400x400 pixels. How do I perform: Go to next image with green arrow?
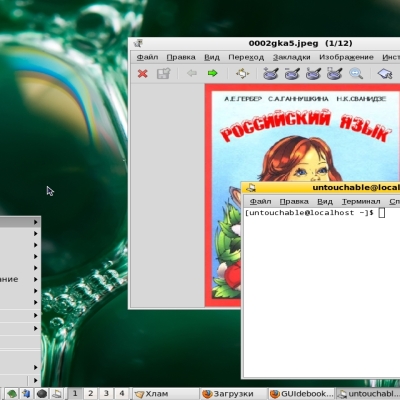tap(212, 73)
